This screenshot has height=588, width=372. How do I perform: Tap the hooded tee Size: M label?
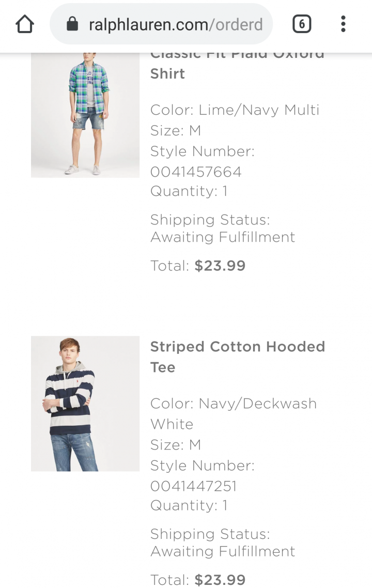pyautogui.click(x=176, y=445)
